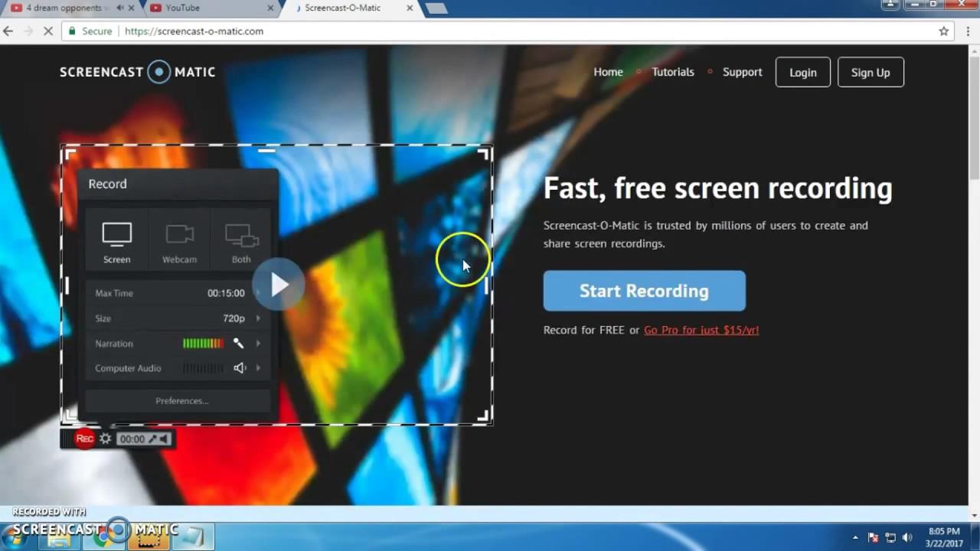Click the Start Recording button
Viewport: 980px width, 551px height.
click(x=644, y=291)
